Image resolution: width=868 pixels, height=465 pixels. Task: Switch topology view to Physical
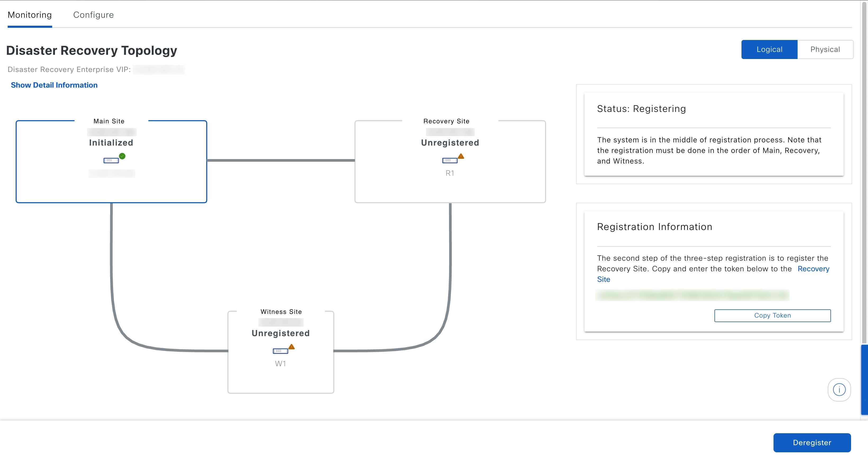(x=825, y=49)
